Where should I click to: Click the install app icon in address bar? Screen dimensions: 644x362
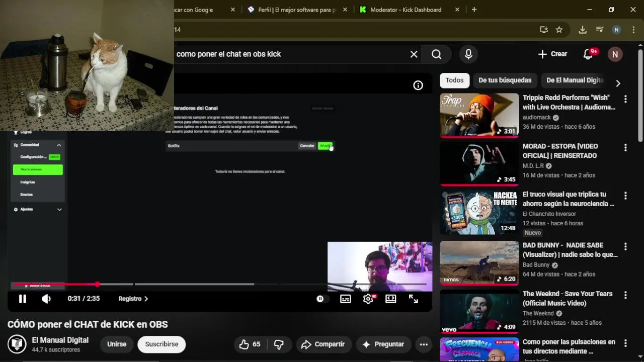(544, 30)
